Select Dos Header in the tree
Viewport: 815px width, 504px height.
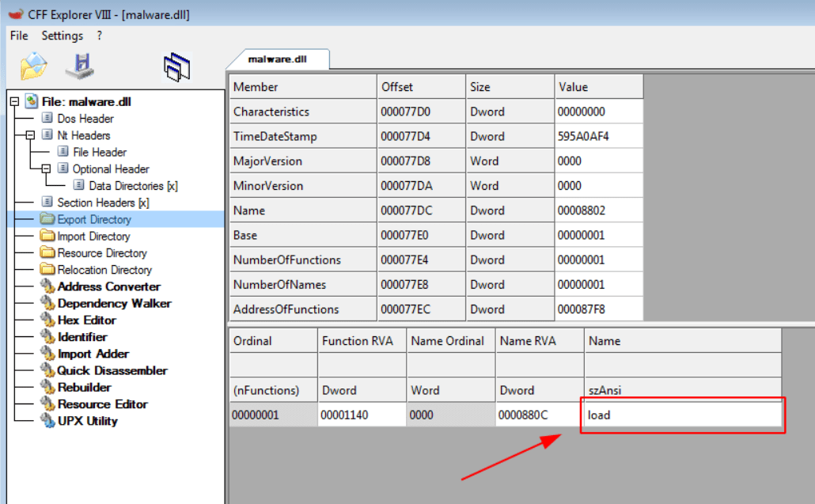coord(85,119)
